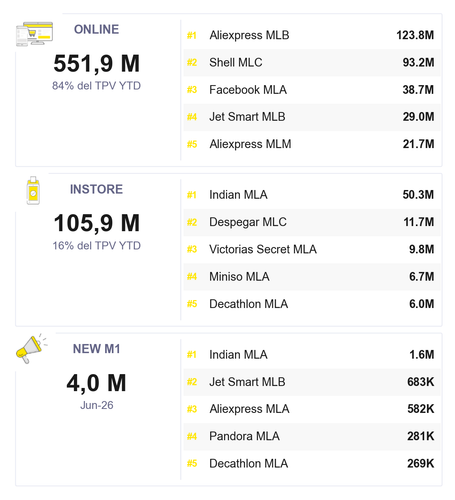Click the Online computer screen icon
The width and height of the screenshot is (455, 500).
[x=35, y=34]
